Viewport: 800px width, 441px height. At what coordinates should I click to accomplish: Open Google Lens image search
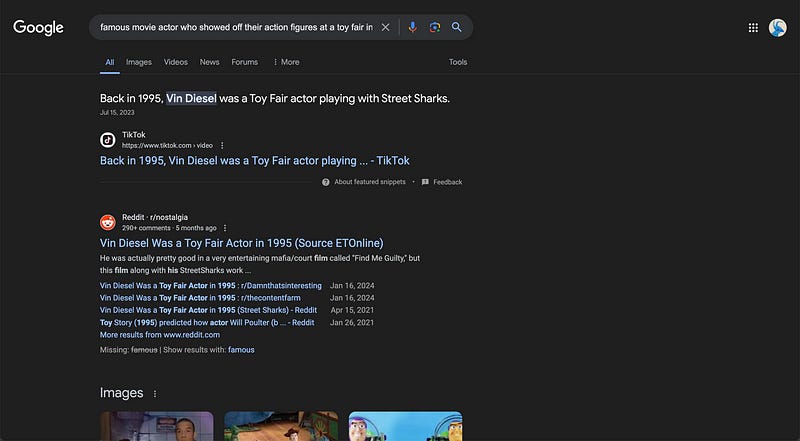(x=435, y=27)
